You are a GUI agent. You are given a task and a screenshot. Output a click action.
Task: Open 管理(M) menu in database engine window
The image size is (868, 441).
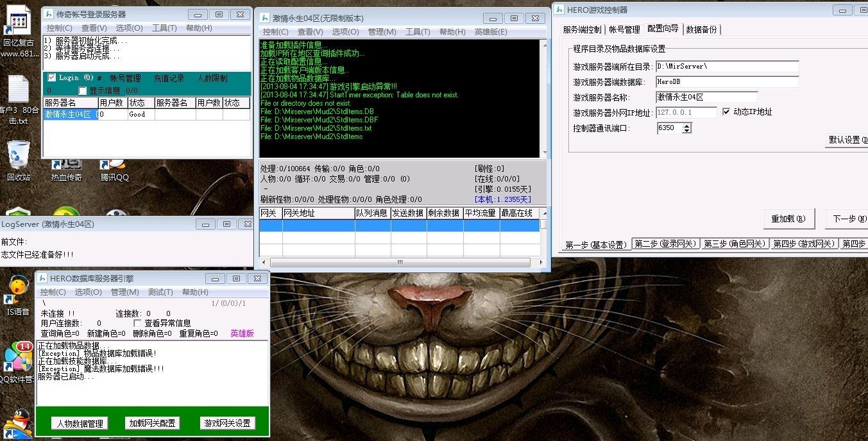click(124, 292)
